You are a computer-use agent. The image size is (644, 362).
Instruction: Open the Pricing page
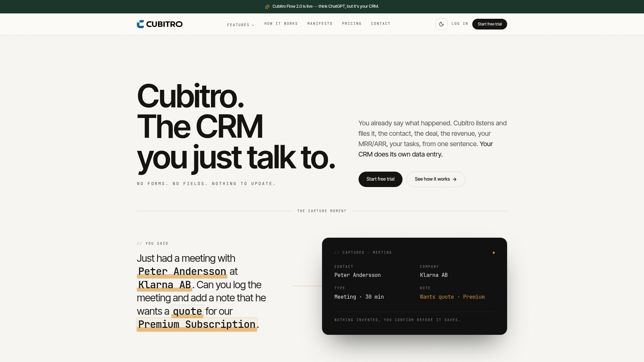352,24
